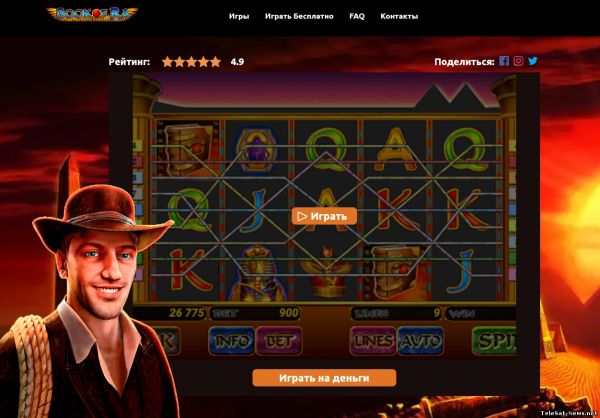Open the Игры menu item
The width and height of the screenshot is (600, 418).
click(239, 16)
